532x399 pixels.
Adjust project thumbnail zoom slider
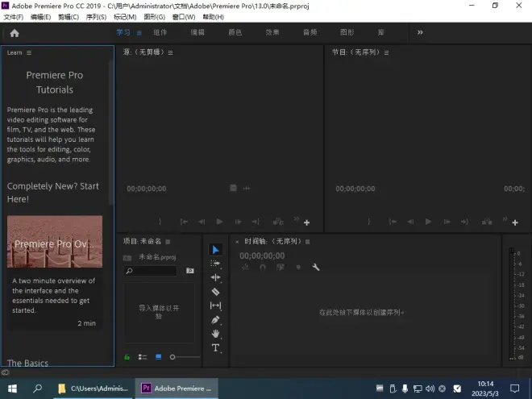click(185, 357)
